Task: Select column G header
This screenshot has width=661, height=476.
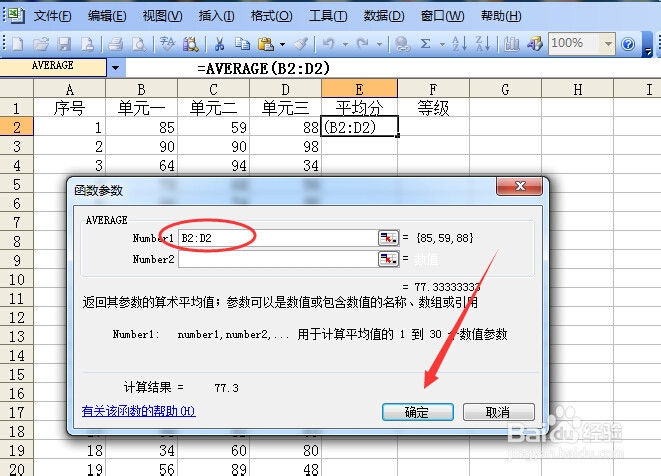Action: click(505, 89)
